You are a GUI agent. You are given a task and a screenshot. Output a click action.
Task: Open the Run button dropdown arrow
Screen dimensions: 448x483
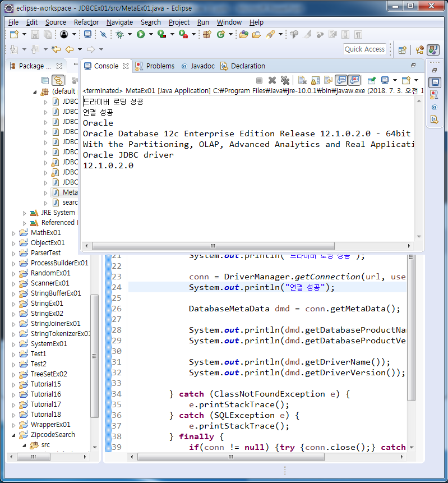[x=151, y=35]
